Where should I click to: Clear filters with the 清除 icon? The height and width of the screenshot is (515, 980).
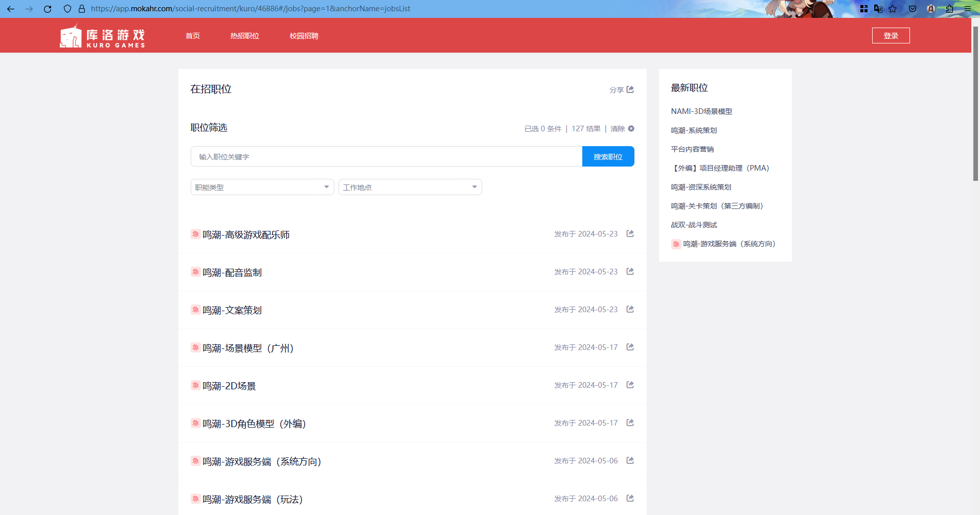click(x=631, y=129)
